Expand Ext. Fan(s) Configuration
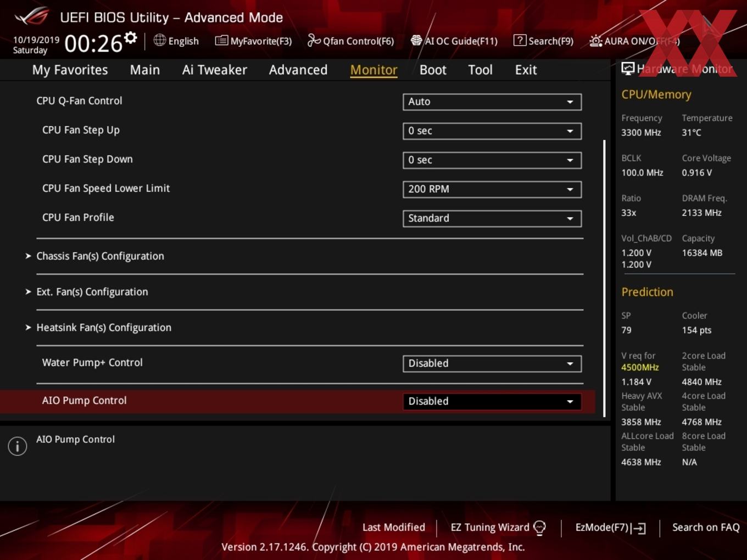 coord(92,292)
